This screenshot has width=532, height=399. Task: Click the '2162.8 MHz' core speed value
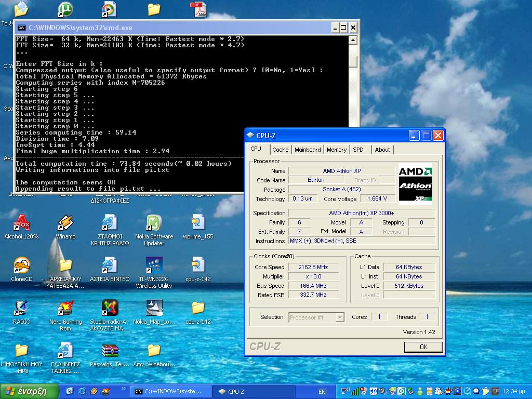pyautogui.click(x=313, y=267)
